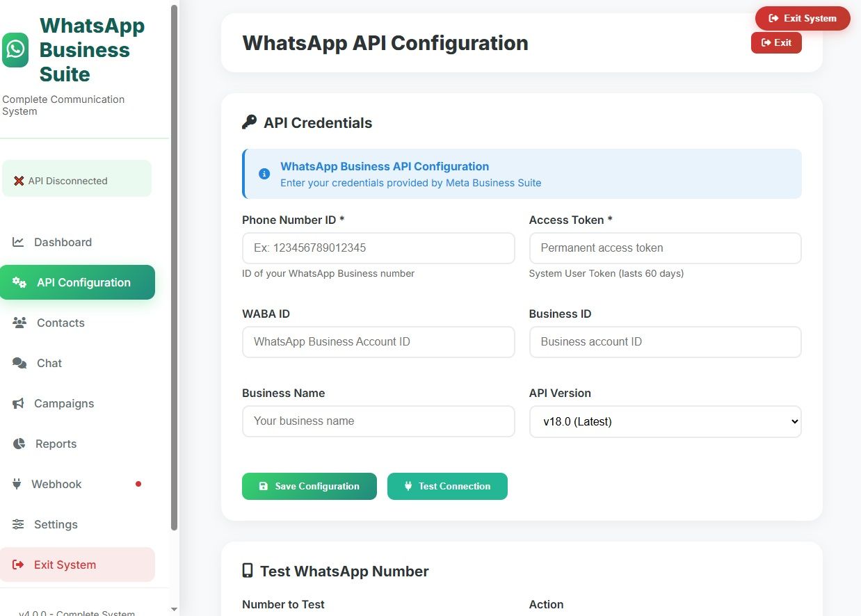Screen dimensions: 861x616
Task: Click the Campaigns megaphone icon
Action: (x=19, y=403)
